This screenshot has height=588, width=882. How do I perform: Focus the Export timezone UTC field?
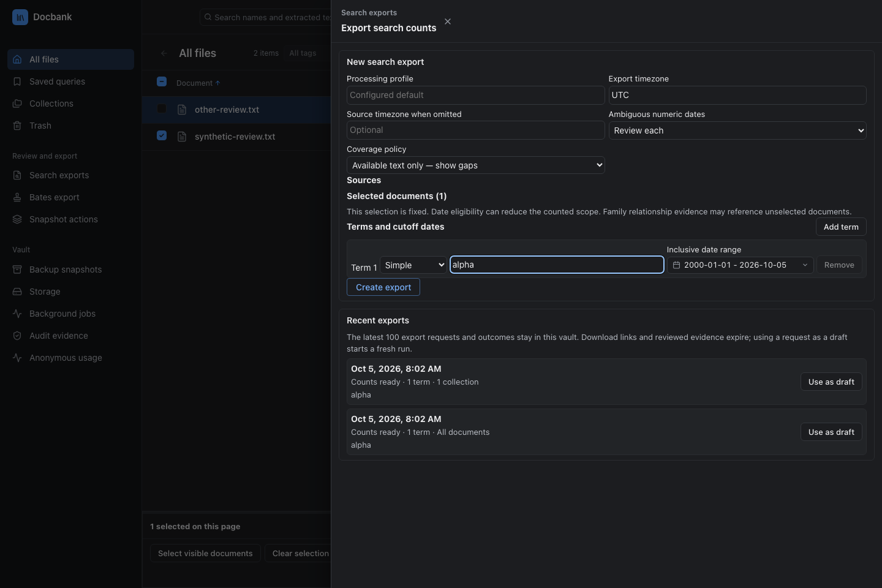pos(737,95)
